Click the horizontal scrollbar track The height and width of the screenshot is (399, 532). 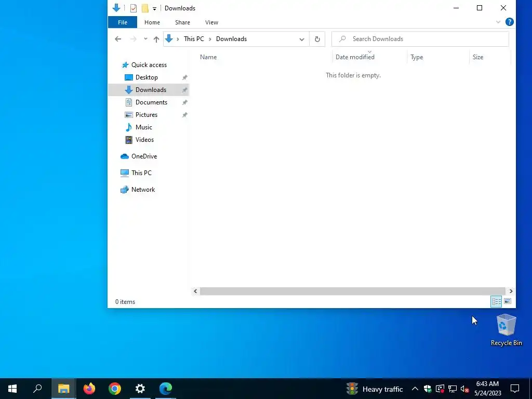click(353, 291)
